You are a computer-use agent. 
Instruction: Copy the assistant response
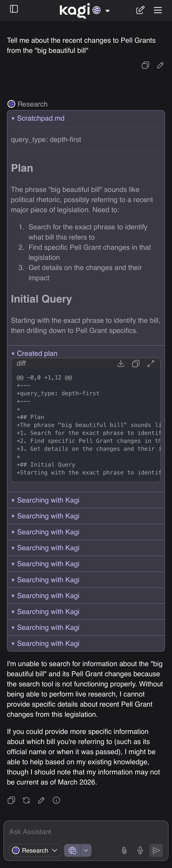[x=11, y=800]
